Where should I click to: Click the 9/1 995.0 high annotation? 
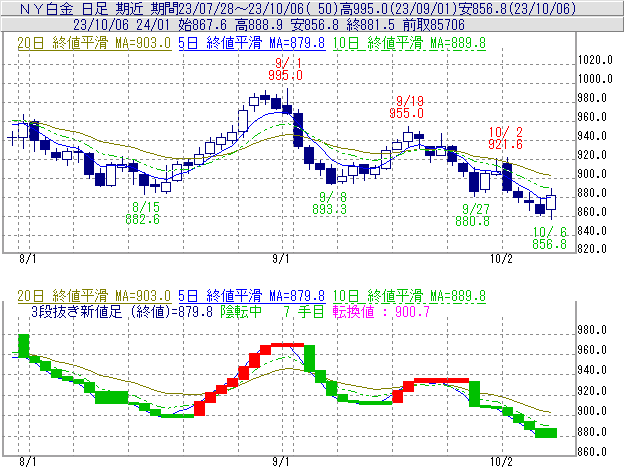click(x=285, y=69)
